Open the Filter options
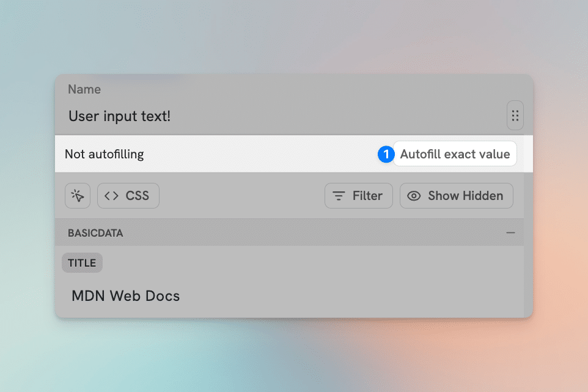Viewport: 588px width, 392px height. pos(358,196)
